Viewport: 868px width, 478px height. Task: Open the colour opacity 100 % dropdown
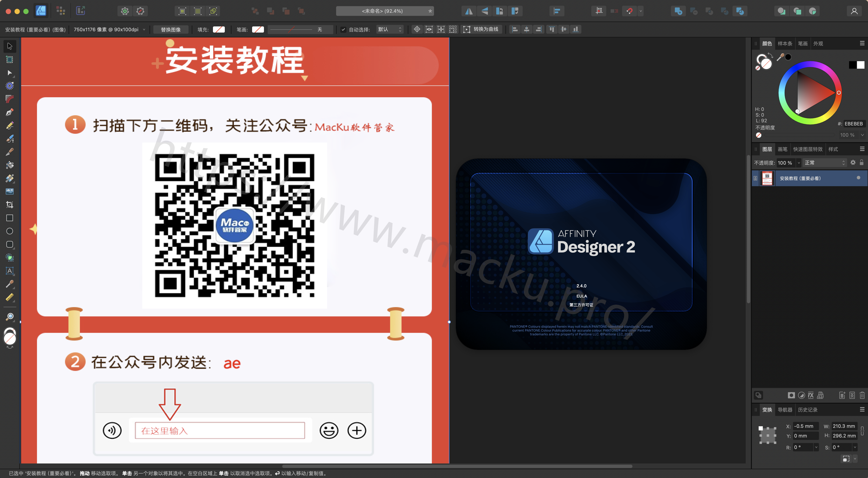pos(862,135)
